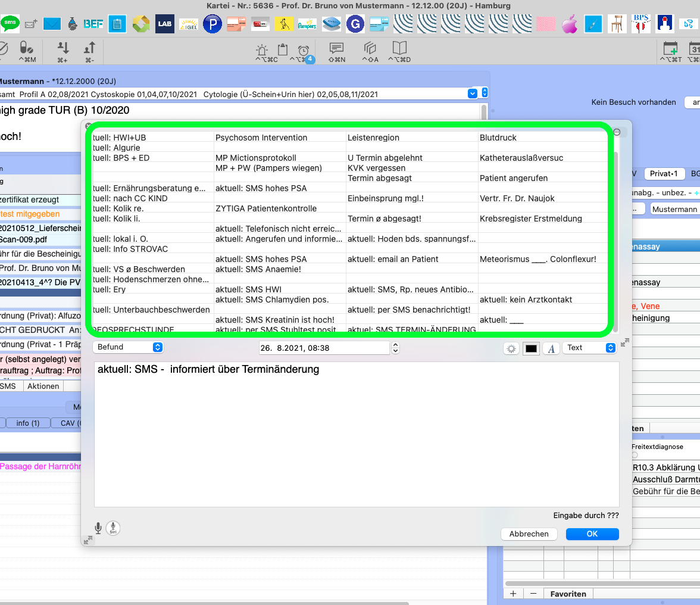Image resolution: width=700 pixels, height=605 pixels.
Task: Click the stepper beside the profile dropdown
Action: coord(485,93)
